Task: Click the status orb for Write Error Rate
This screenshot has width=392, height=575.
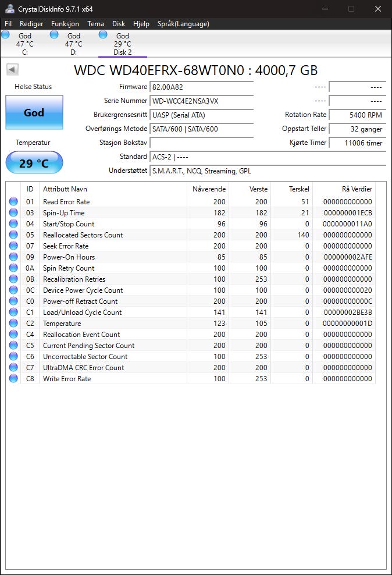Action: [13, 379]
